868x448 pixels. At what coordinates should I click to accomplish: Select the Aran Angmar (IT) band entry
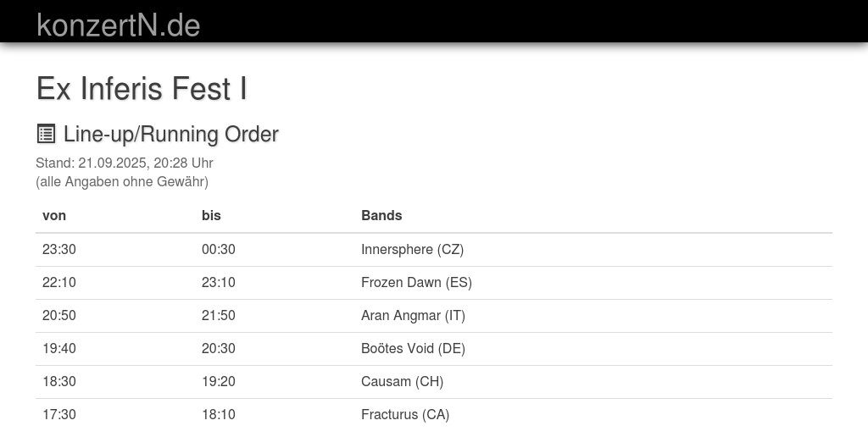pos(413,315)
